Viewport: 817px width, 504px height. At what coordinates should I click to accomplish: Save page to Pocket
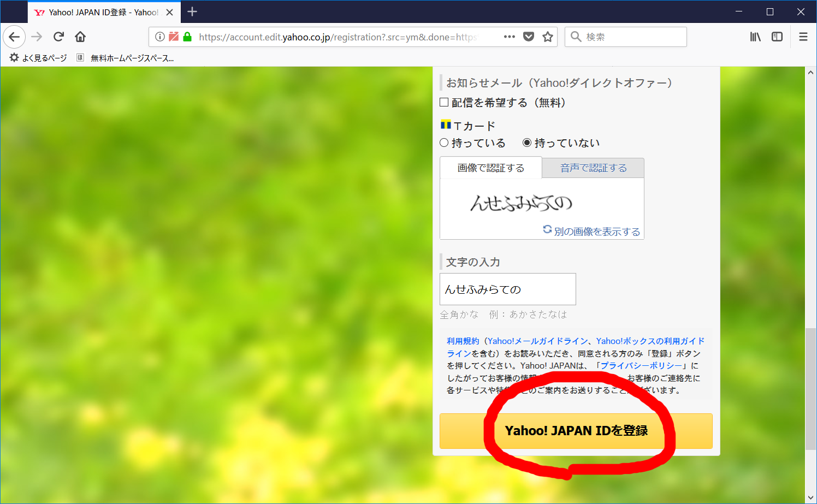coord(529,37)
